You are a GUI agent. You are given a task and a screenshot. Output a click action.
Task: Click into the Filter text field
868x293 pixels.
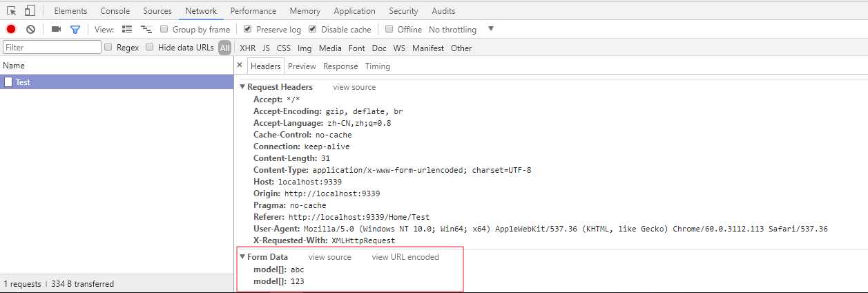click(x=52, y=48)
